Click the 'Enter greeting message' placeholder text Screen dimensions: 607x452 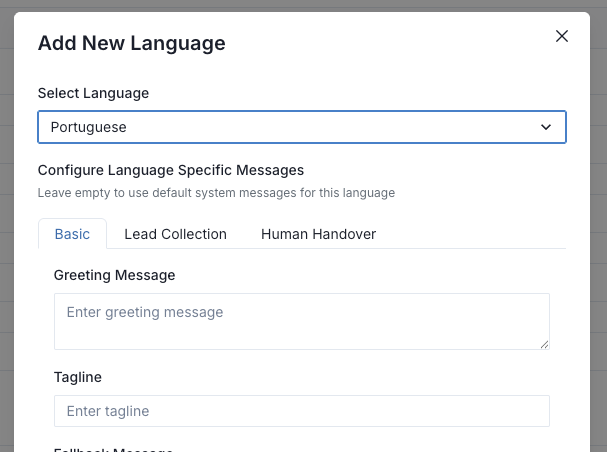144,312
